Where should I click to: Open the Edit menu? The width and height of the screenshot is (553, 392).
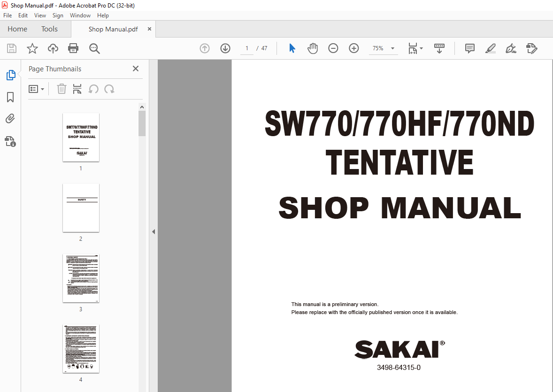pyautogui.click(x=23, y=15)
